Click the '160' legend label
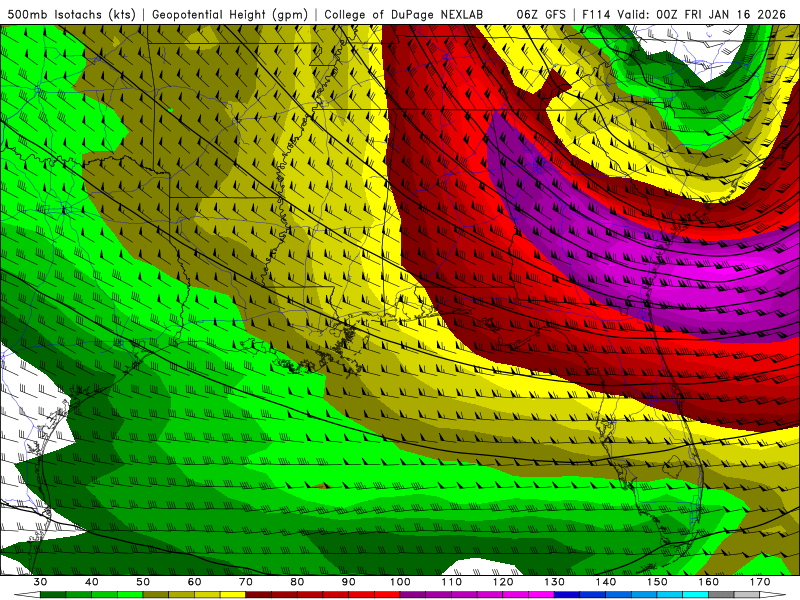This screenshot has height=600, width=800. (x=709, y=582)
